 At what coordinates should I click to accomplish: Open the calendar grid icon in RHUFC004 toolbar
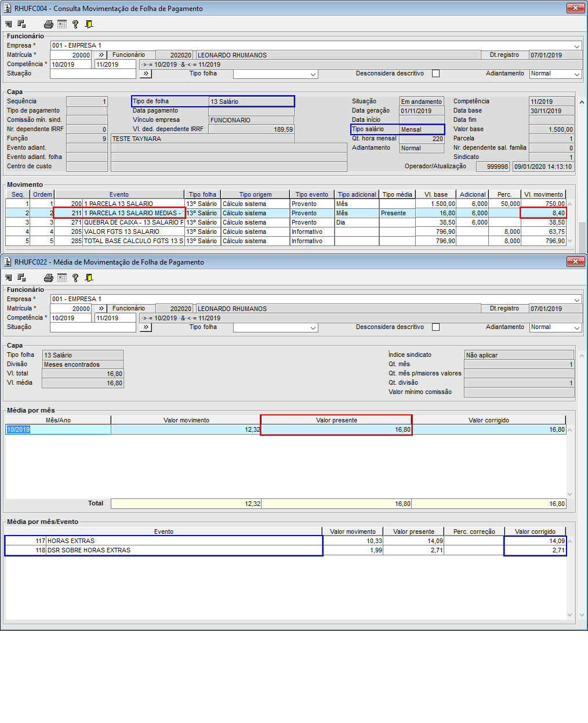[x=62, y=24]
